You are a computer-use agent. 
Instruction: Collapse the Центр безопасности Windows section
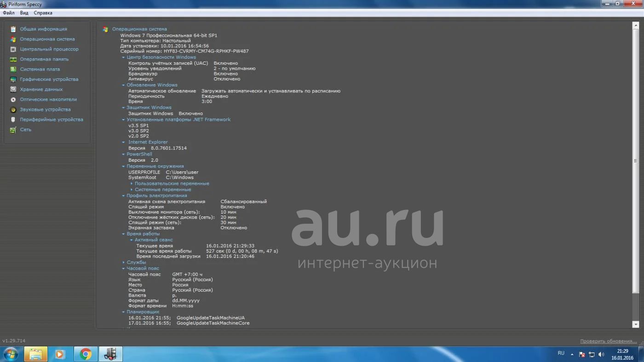(x=123, y=57)
